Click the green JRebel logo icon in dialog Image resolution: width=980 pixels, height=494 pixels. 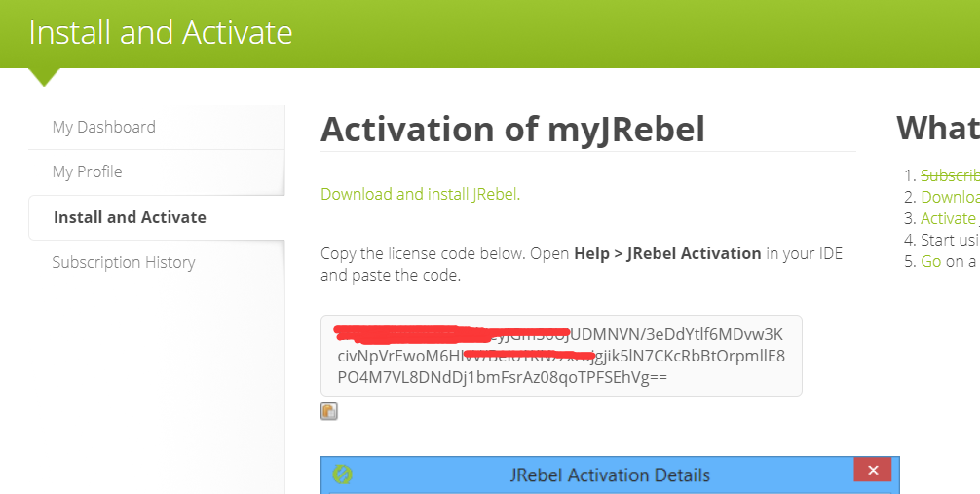[342, 475]
